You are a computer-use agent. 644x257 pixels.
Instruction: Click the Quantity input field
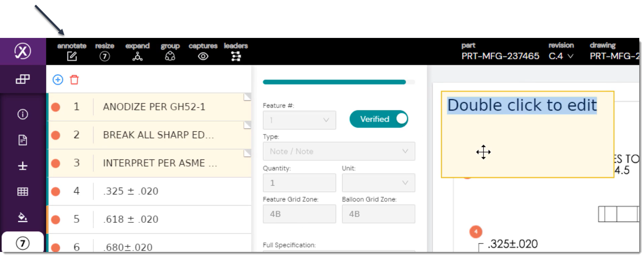coord(299,183)
